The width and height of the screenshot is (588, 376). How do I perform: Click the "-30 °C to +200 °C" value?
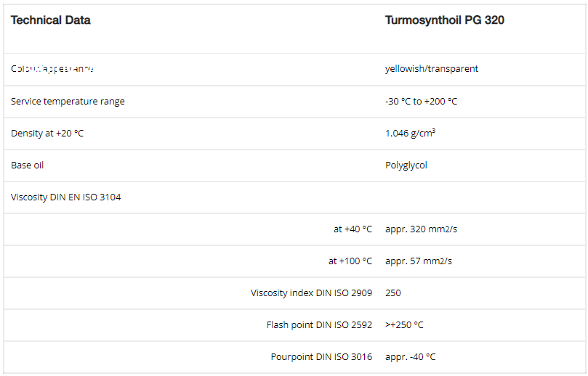pyautogui.click(x=421, y=101)
